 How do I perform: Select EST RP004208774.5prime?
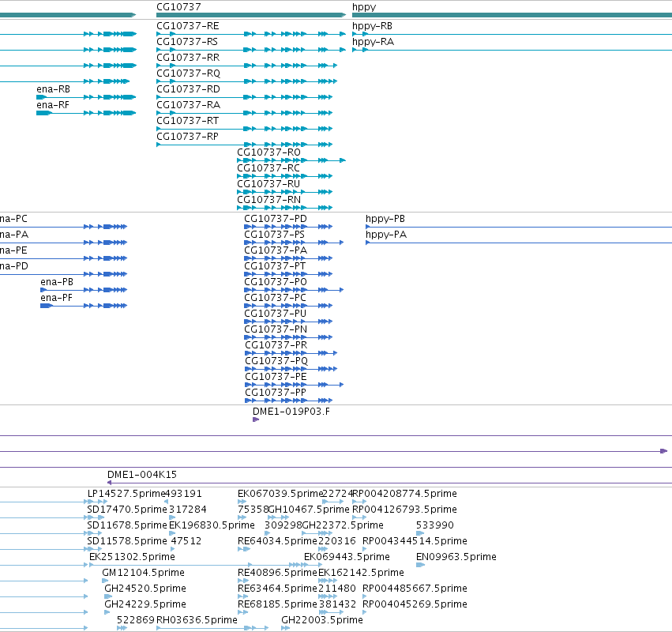coord(404,494)
